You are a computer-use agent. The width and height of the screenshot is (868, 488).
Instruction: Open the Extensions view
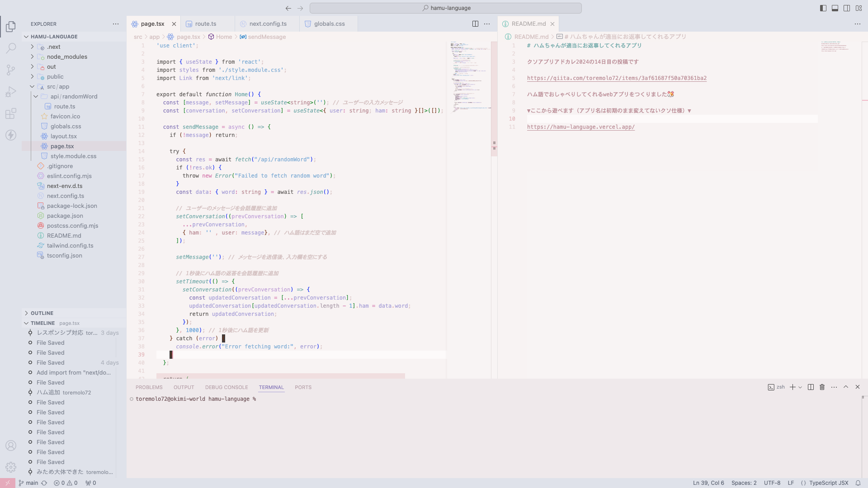click(x=11, y=113)
